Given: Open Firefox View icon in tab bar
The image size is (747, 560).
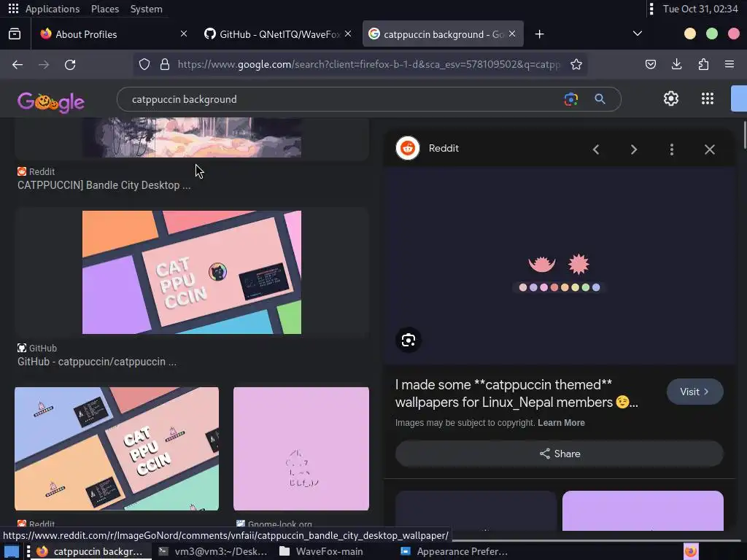Looking at the screenshot, I should coord(15,34).
